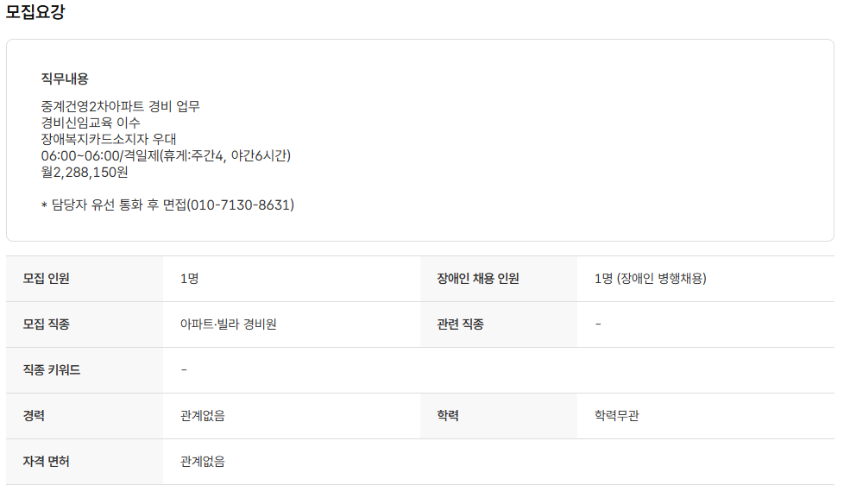This screenshot has width=850, height=504.
Task: Click the 학력무관 education value
Action: pos(617,416)
